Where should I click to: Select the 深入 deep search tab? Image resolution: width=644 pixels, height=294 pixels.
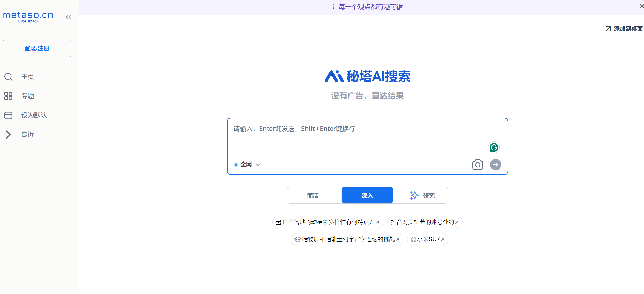point(367,195)
